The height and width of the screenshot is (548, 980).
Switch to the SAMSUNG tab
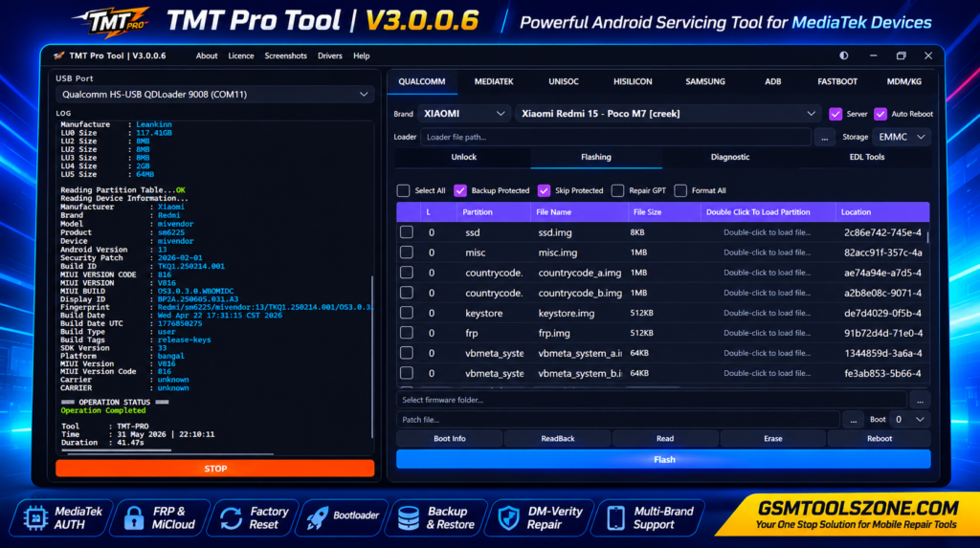(x=705, y=82)
